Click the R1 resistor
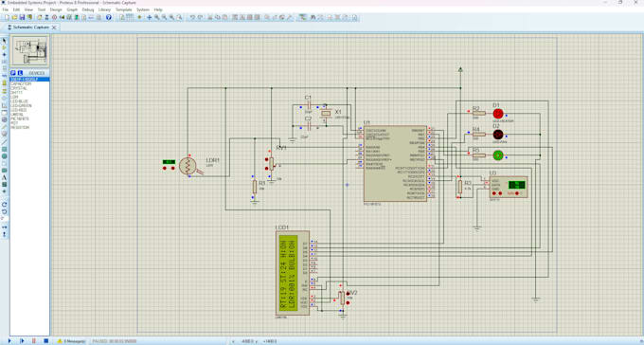Image resolution: width=644 pixels, height=345 pixels. coord(254,187)
